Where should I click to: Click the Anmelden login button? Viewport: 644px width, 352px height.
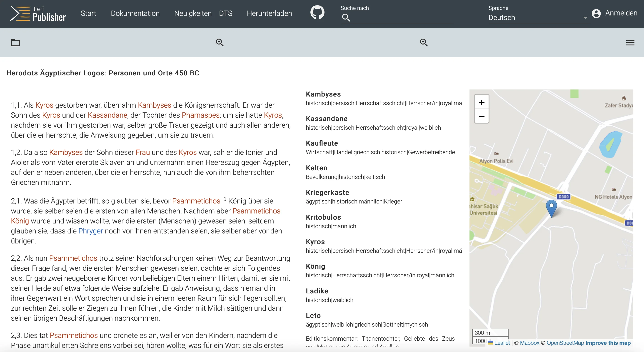coord(621,13)
